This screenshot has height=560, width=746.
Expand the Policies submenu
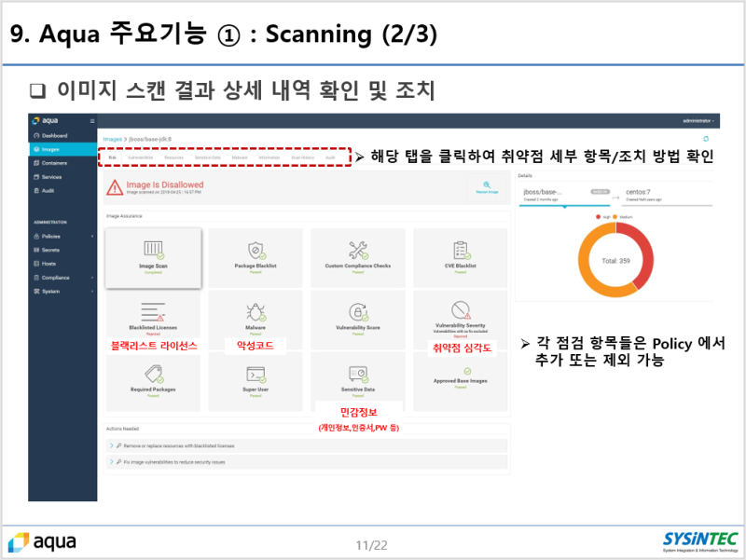tap(52, 237)
